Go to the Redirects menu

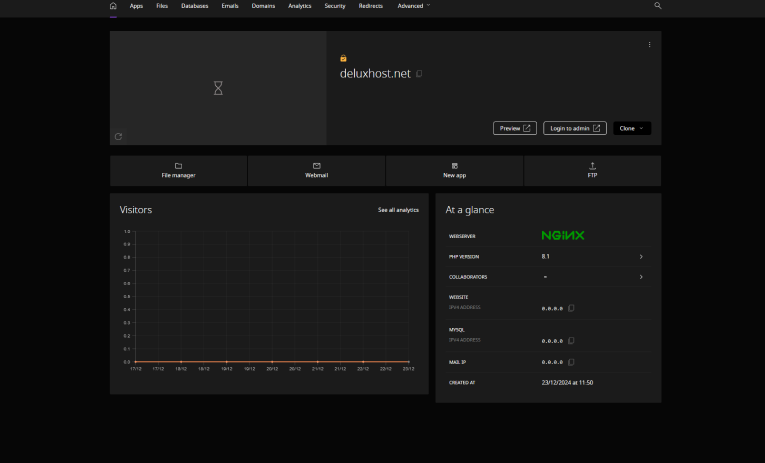click(x=371, y=6)
